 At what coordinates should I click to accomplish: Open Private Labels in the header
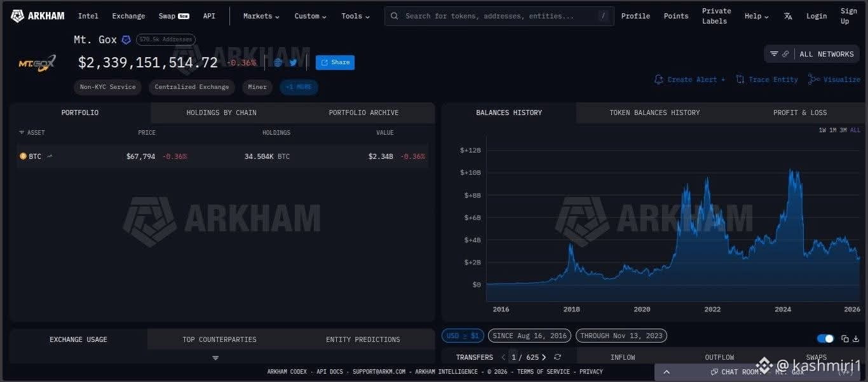[716, 16]
